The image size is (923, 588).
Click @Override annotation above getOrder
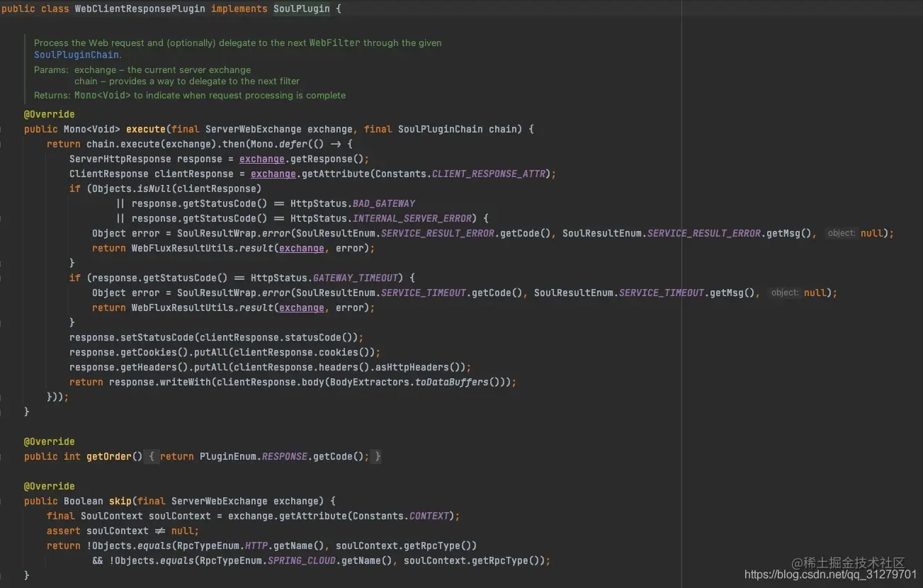pyautogui.click(x=50, y=441)
